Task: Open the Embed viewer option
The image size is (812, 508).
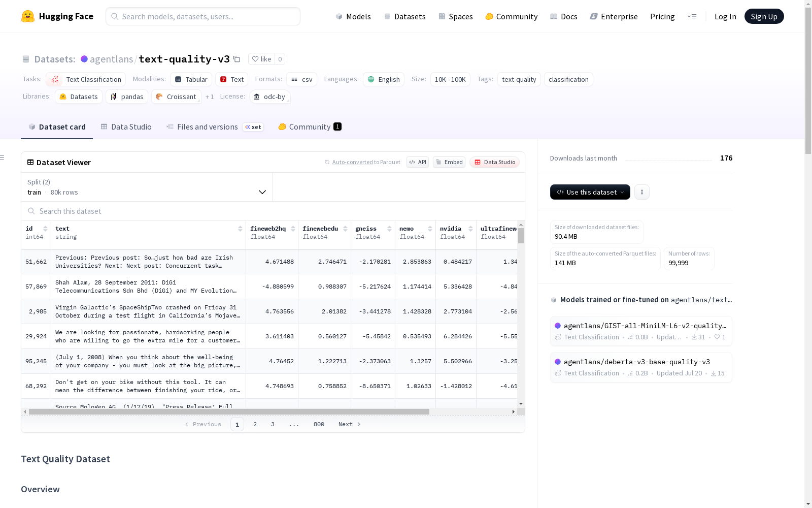Action: point(449,162)
